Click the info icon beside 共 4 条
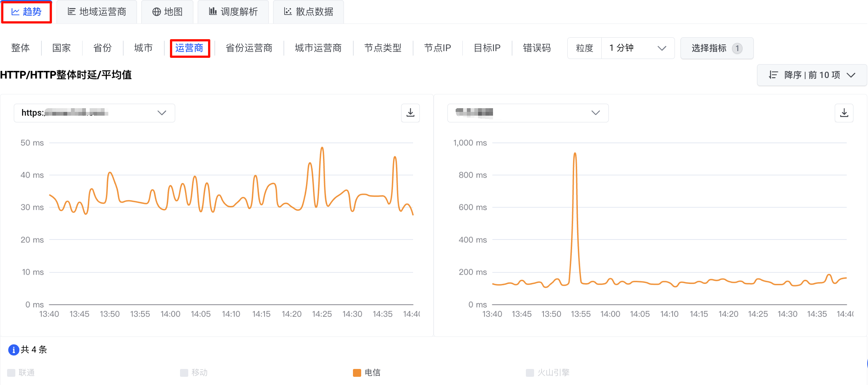This screenshot has width=868, height=385. pyautogui.click(x=13, y=350)
